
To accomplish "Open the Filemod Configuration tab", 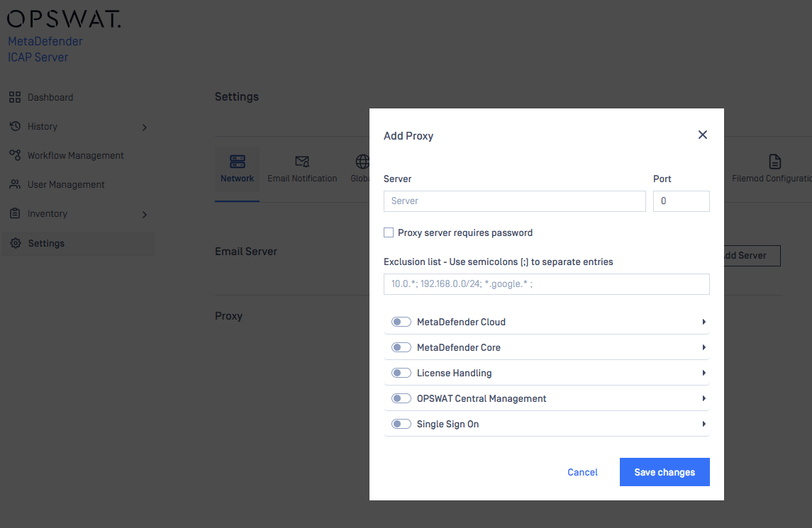I will click(772, 170).
